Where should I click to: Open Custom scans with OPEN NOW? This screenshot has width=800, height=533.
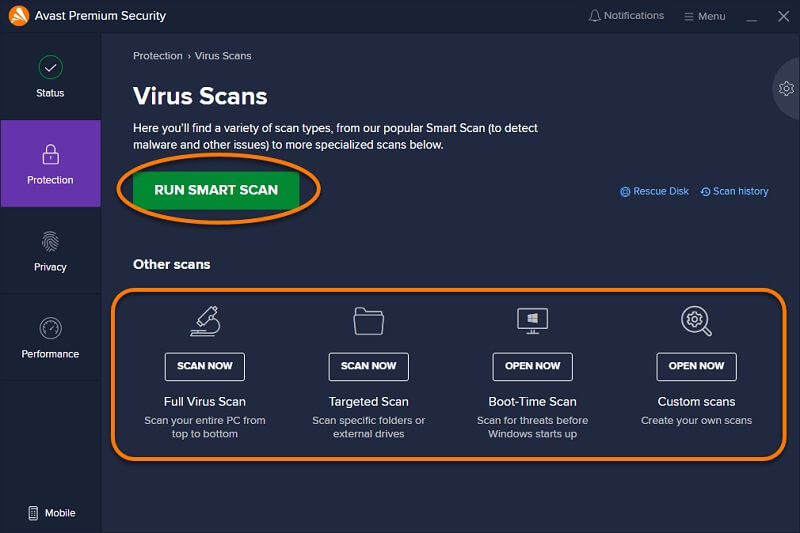[x=696, y=366]
